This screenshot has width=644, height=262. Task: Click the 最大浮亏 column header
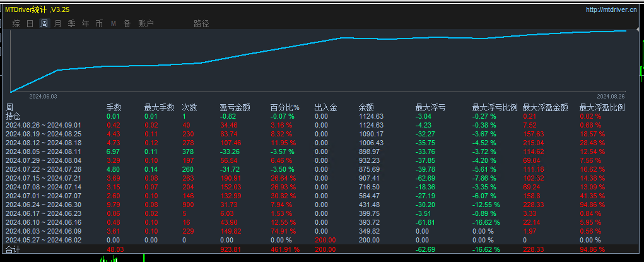[430, 108]
